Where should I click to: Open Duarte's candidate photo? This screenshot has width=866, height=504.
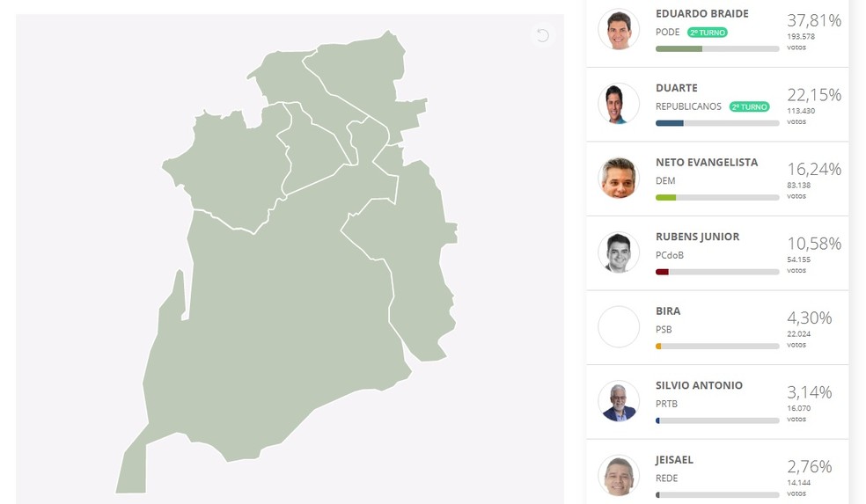pyautogui.click(x=619, y=104)
